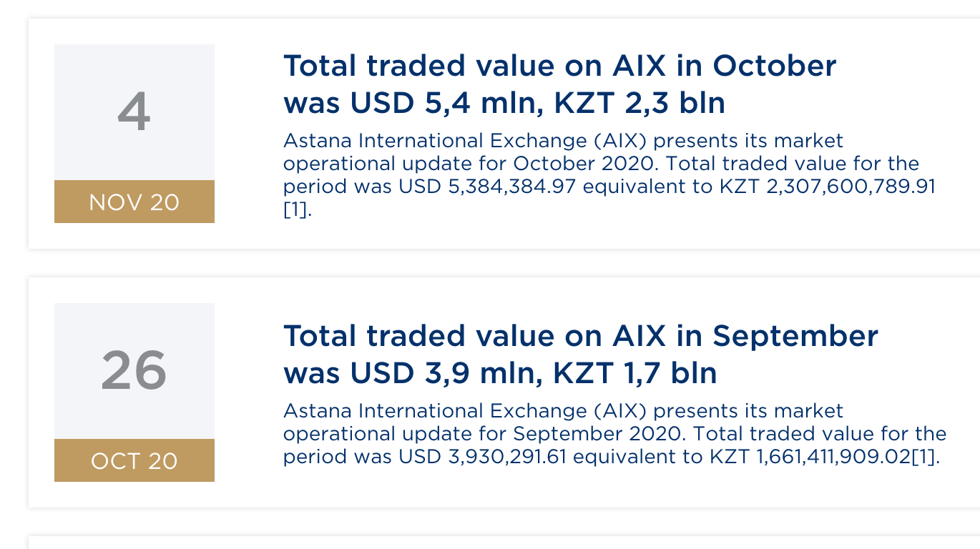Screen dimensions: 980x549
Task: Click the date tile showing number 4
Action: click(x=134, y=112)
